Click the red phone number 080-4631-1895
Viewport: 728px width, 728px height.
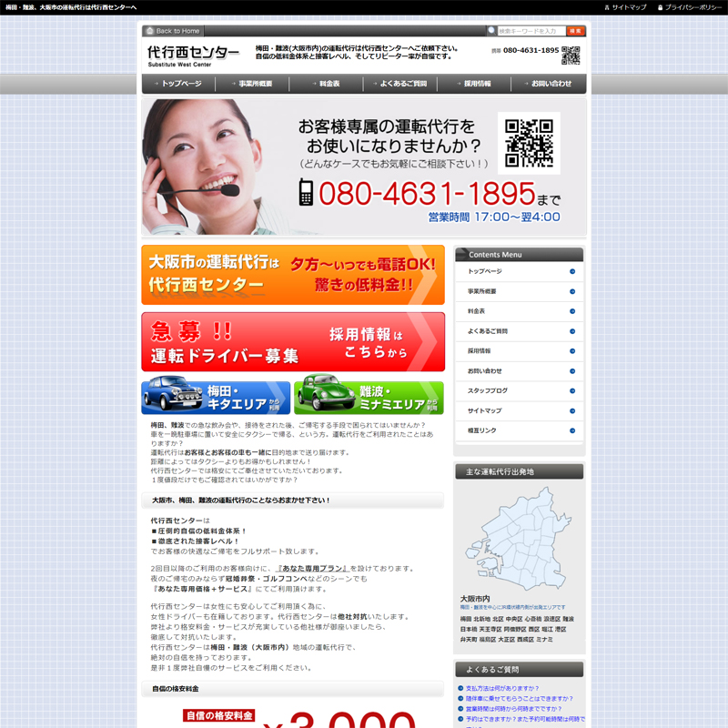tap(427, 193)
